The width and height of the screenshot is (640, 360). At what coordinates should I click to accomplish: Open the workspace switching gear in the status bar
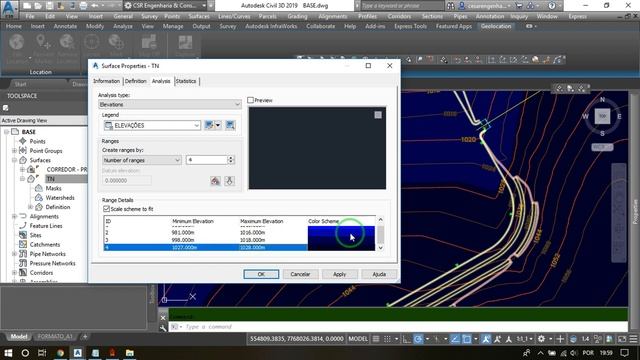coord(541,339)
